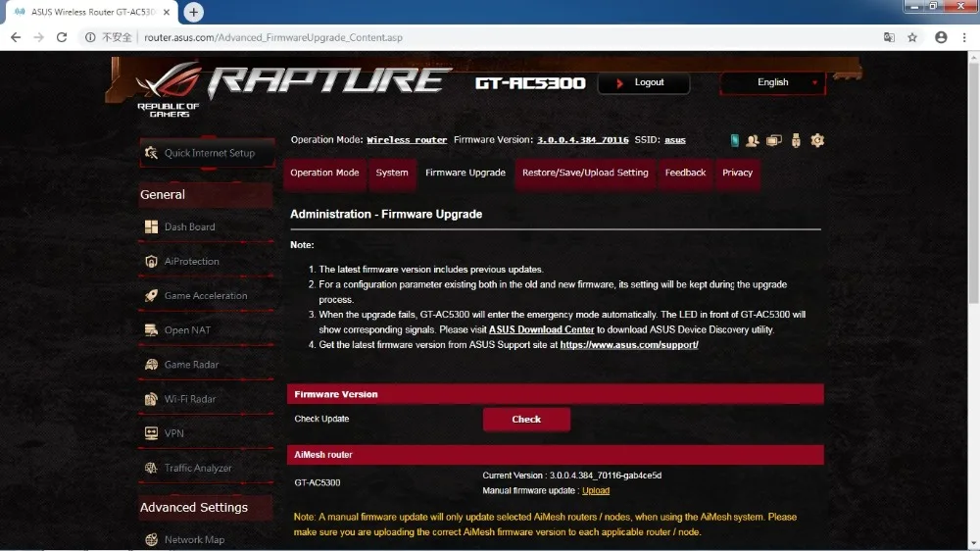Image resolution: width=980 pixels, height=551 pixels.
Task: Click the Game Acceleration rocket icon
Action: [151, 296]
